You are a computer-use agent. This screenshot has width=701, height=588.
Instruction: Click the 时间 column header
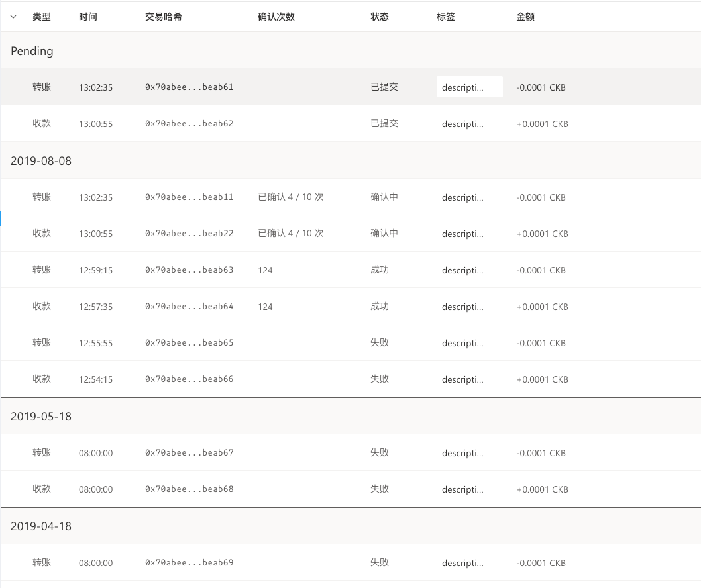(x=88, y=17)
